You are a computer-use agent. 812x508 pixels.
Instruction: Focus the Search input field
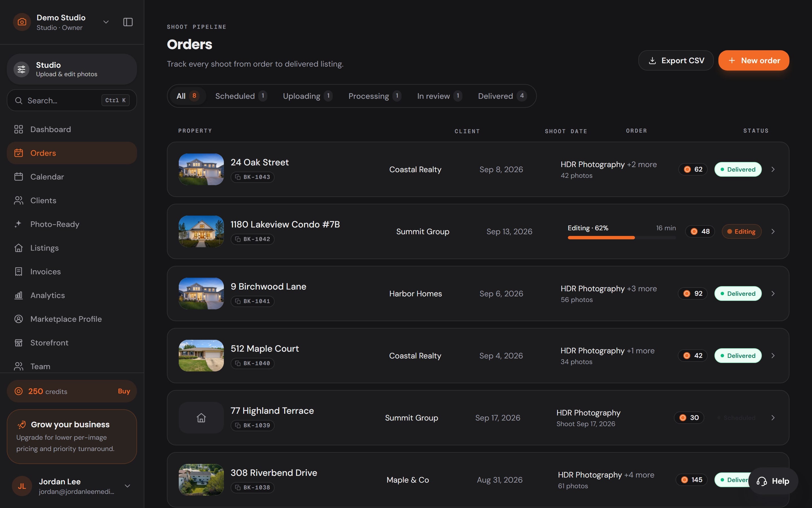tap(72, 100)
